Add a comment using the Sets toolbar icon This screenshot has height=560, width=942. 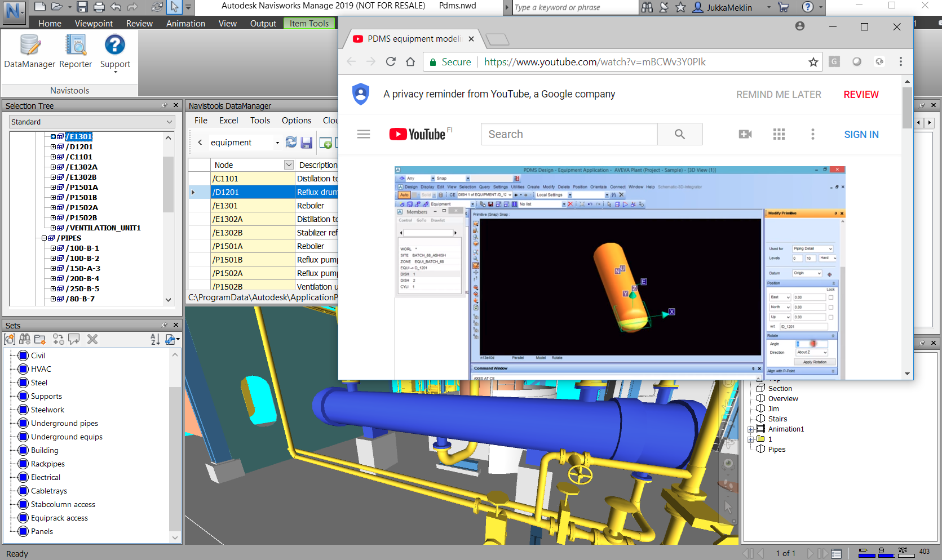tap(74, 339)
